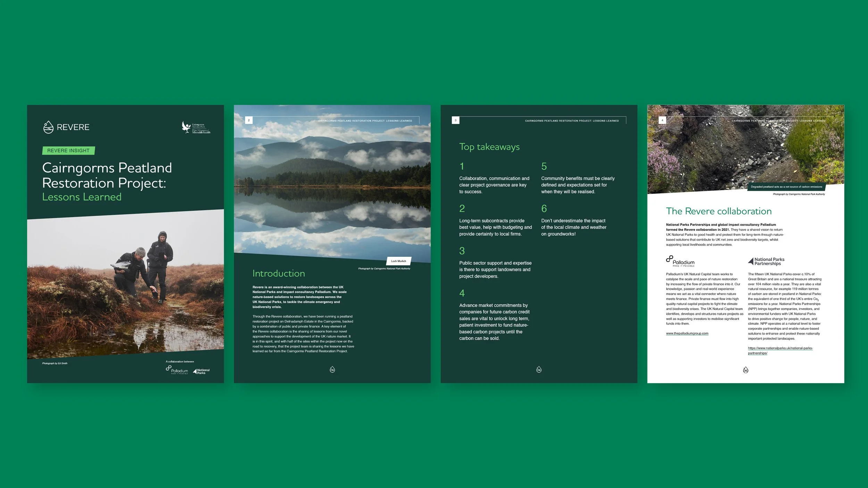Image resolution: width=868 pixels, height=488 pixels.
Task: Click the green REVERE INSIGHT label
Action: (x=68, y=151)
